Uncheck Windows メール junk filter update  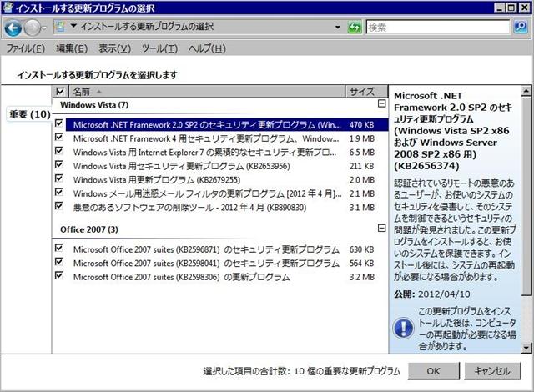click(x=59, y=192)
